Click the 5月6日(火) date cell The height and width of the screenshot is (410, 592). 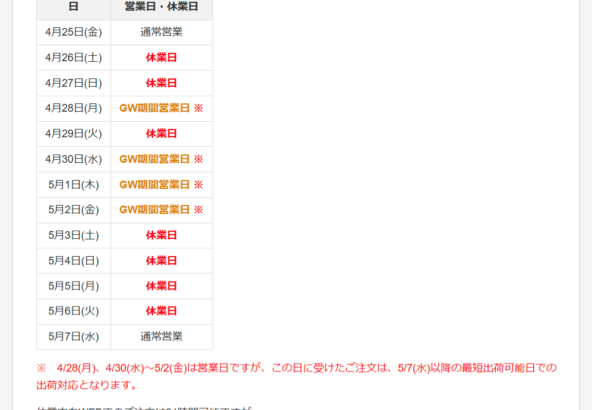(x=74, y=311)
